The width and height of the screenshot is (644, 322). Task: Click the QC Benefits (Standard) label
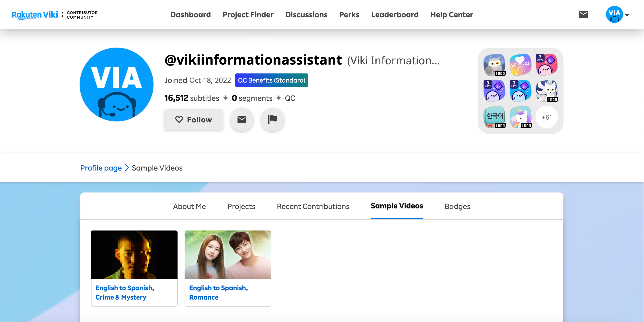272,80
